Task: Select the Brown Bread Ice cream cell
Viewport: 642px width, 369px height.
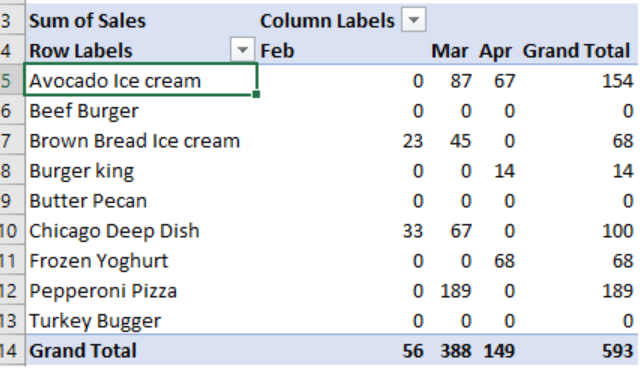Action: [141, 141]
